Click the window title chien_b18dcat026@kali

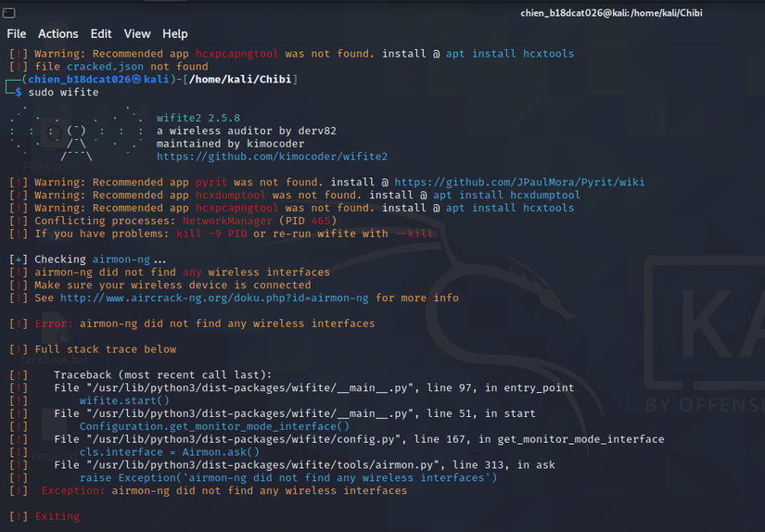coord(611,13)
